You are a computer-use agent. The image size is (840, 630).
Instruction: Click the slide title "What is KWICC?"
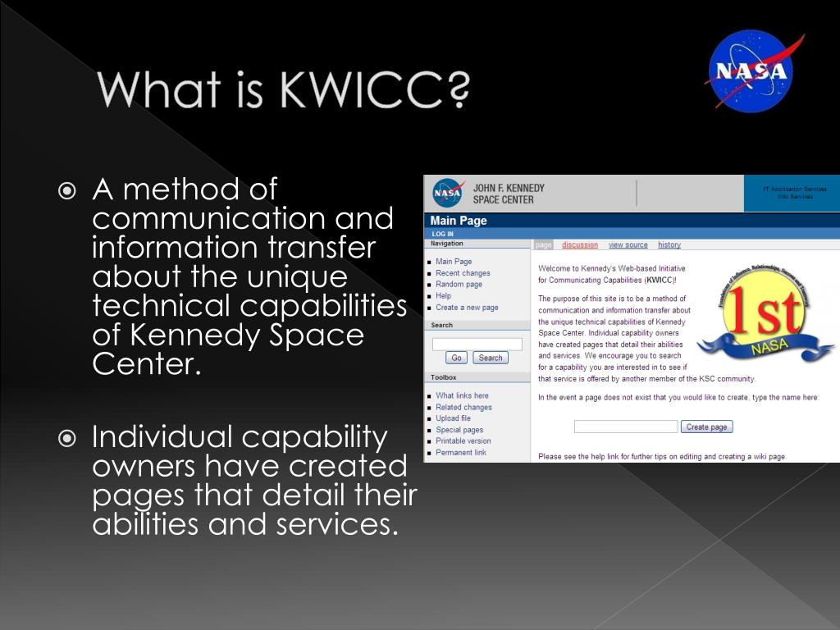point(283,89)
